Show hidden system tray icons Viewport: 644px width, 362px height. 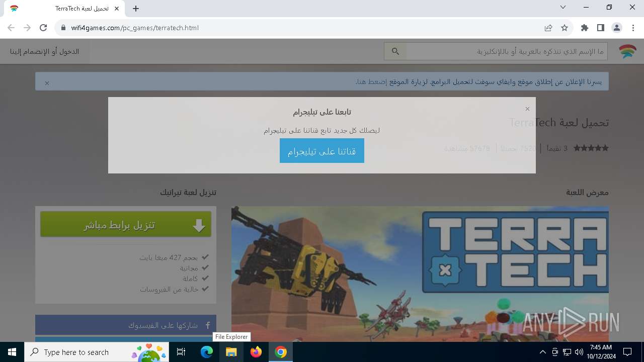(542, 352)
